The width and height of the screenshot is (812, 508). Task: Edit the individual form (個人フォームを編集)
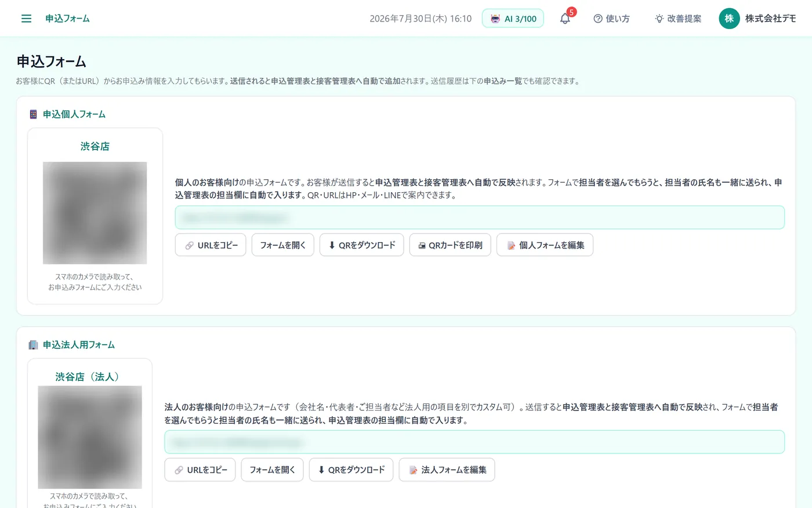[545, 245]
